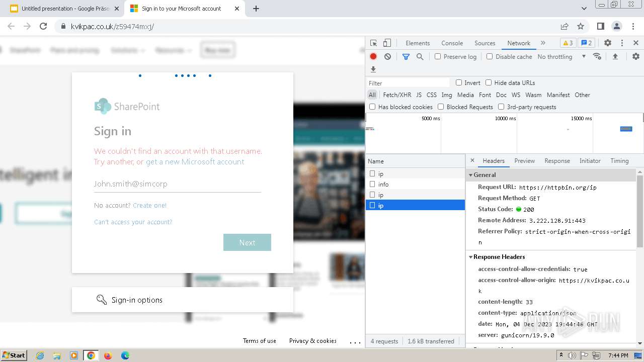Viewport: 644px width, 362px height.
Task: Enable Disable cache checkbox
Action: click(x=490, y=57)
